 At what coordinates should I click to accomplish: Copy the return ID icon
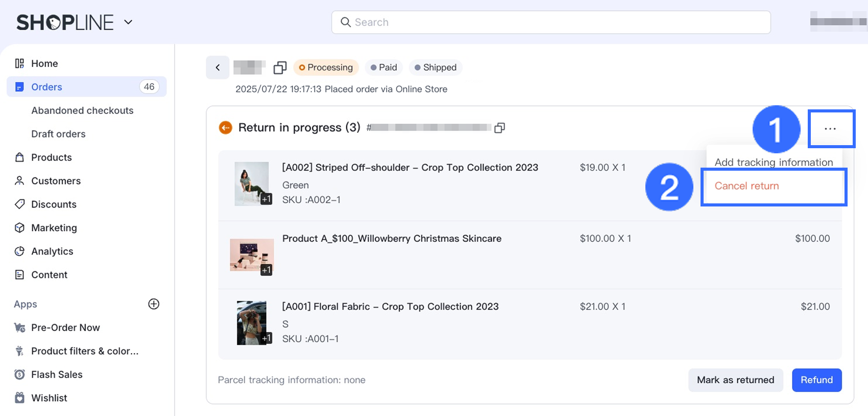pos(500,128)
